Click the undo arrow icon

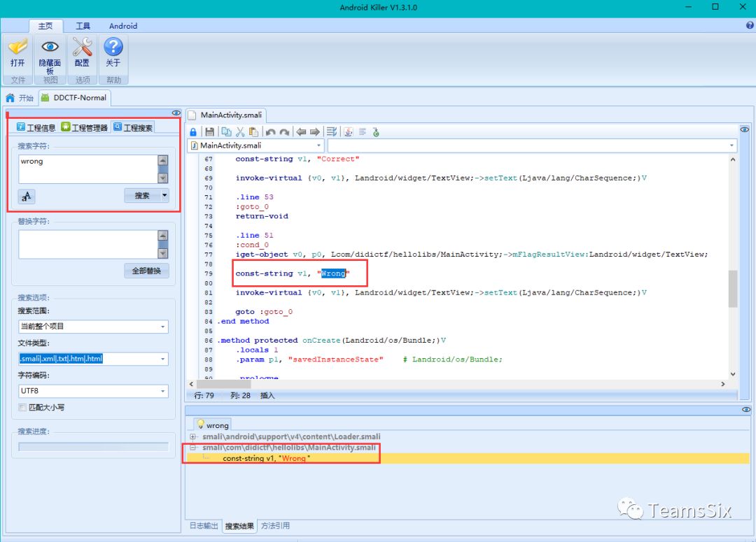click(x=270, y=132)
